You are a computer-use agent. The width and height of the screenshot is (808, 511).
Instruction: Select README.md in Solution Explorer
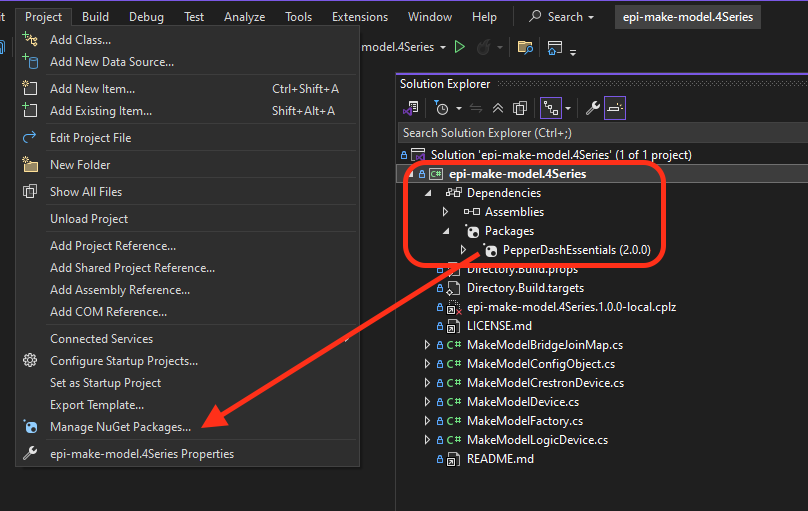click(x=500, y=459)
